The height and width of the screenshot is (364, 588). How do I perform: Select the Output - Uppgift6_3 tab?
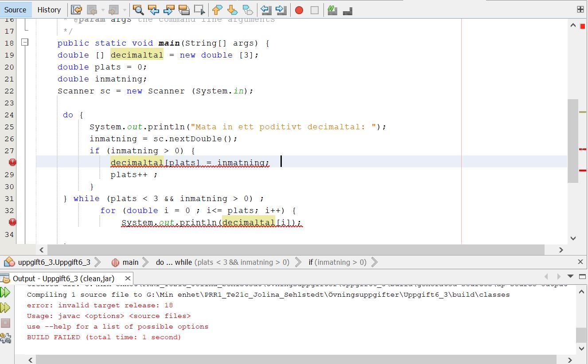coord(63,279)
